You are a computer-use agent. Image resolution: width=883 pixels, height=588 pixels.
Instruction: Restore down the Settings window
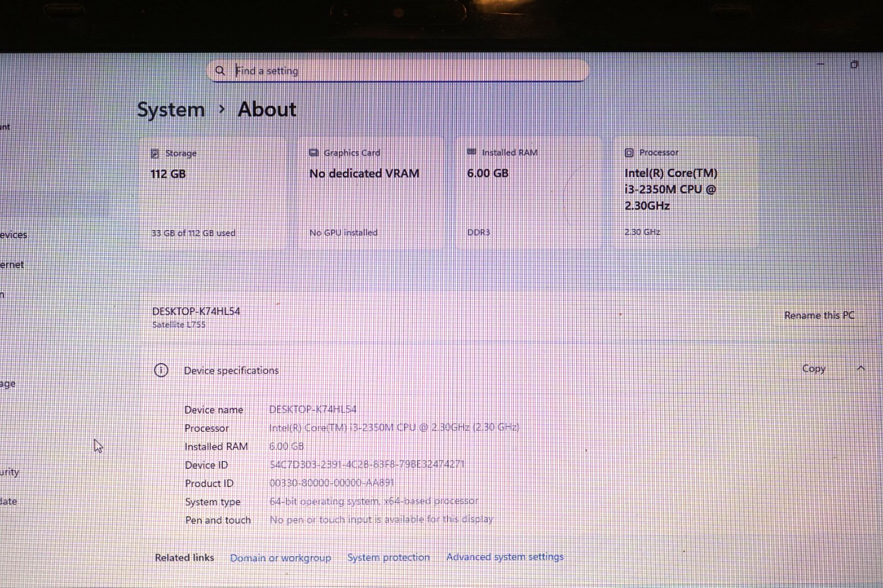click(x=854, y=65)
